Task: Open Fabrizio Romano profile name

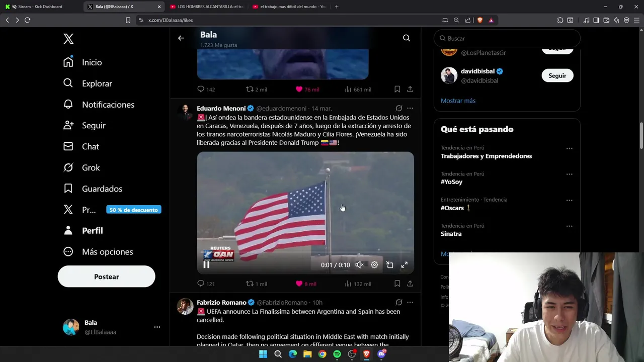Action: click(221, 302)
